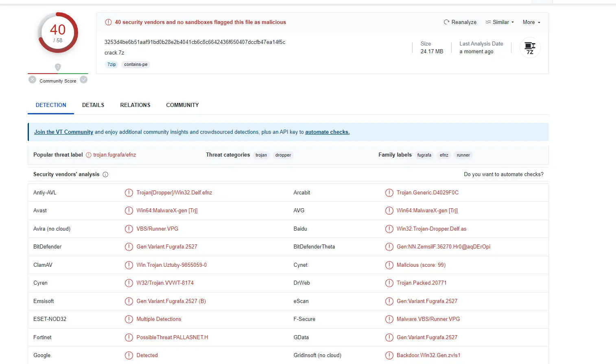Click the alert icon before Trojan.Packed.20771
The width and height of the screenshot is (616, 364).
click(x=389, y=283)
